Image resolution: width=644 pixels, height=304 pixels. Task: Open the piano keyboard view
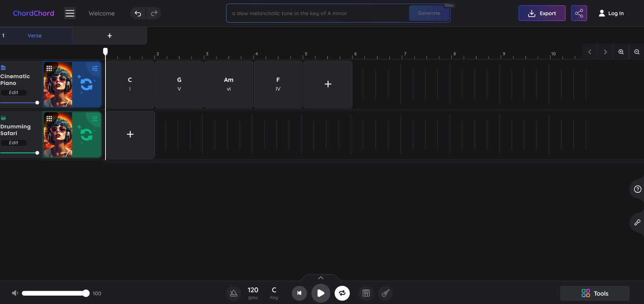click(x=366, y=293)
